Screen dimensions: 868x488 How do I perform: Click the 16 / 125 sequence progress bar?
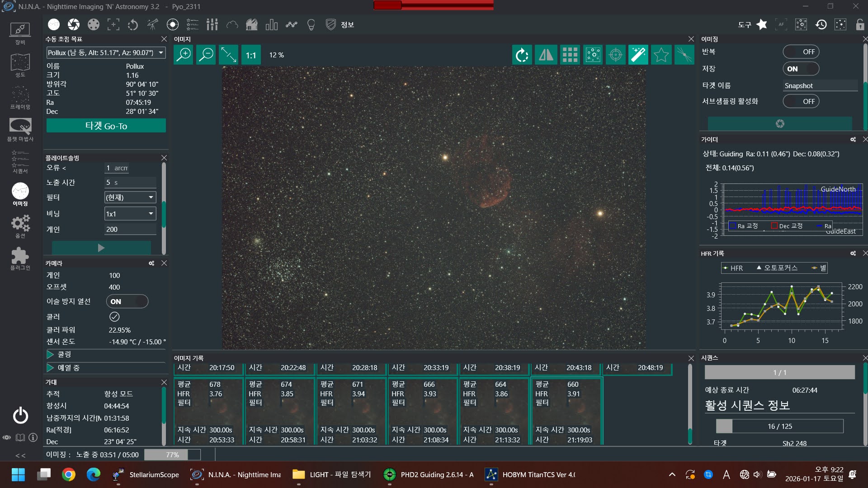[x=779, y=426]
